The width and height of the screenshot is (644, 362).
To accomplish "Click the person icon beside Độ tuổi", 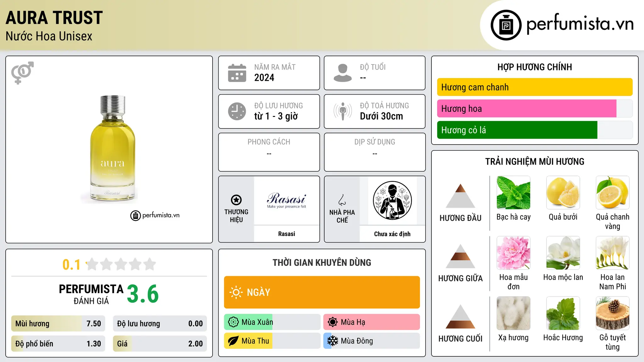I will (343, 73).
